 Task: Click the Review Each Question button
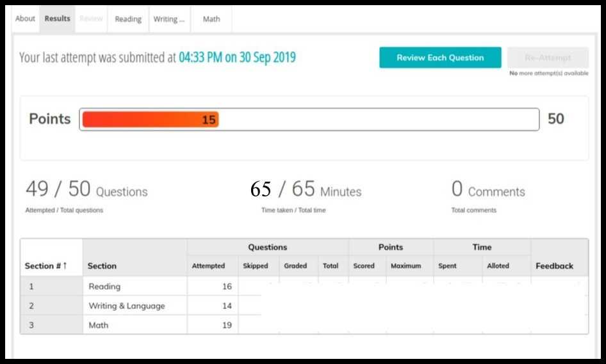pos(440,58)
